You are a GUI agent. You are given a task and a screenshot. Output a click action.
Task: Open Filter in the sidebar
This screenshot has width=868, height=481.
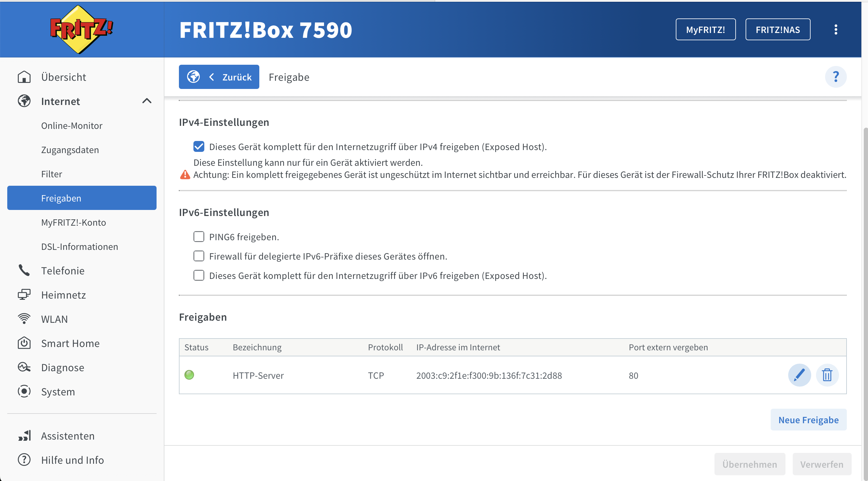tap(52, 174)
